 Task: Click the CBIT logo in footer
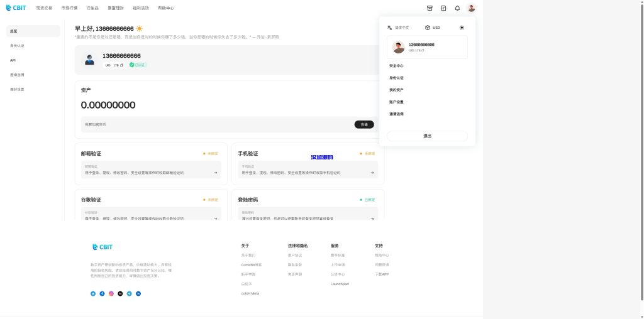pos(103,247)
